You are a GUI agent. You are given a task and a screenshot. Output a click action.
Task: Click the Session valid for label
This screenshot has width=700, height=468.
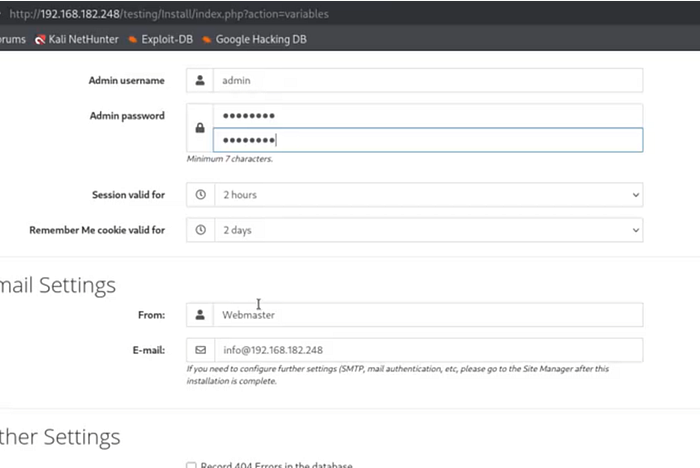129,195
